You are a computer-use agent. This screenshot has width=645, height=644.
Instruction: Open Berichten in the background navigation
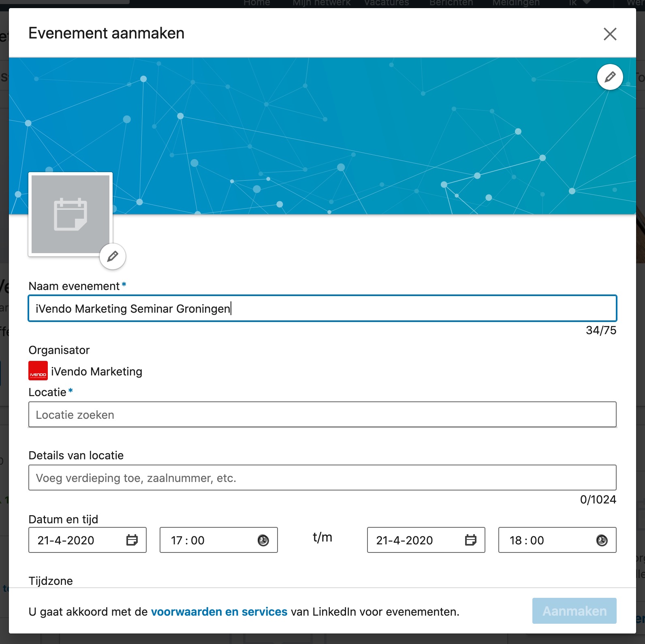451,3
